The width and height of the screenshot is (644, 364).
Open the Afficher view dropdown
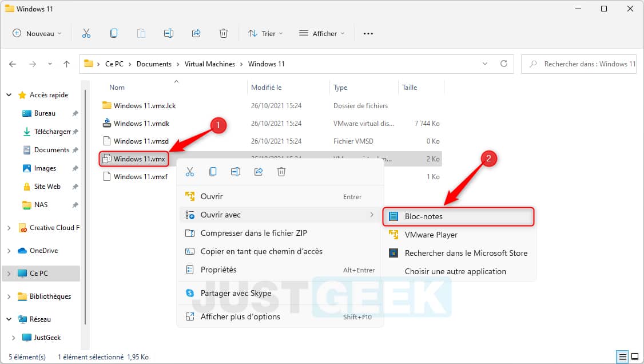tap(321, 34)
